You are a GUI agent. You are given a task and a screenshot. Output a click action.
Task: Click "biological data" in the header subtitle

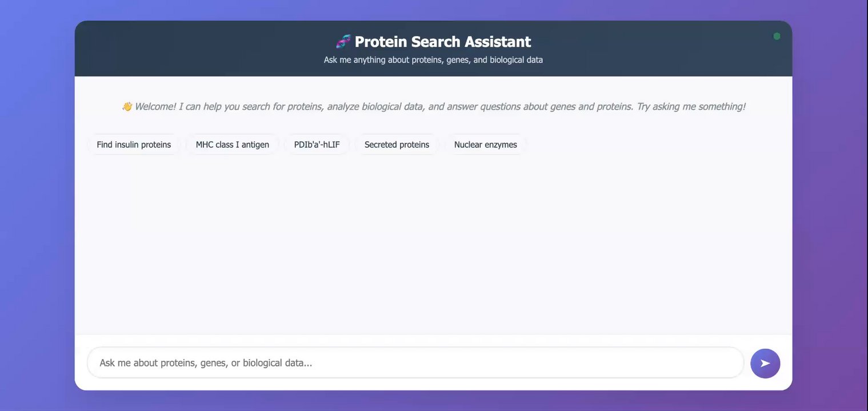[x=516, y=60]
